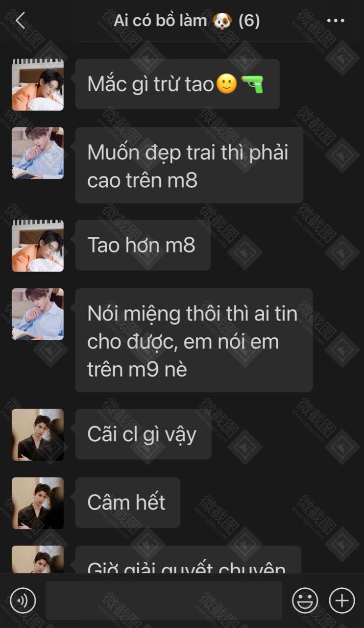The width and height of the screenshot is (364, 628).
Task: Tap avatar beside "Nói miệng thôi" message
Action: (x=38, y=314)
